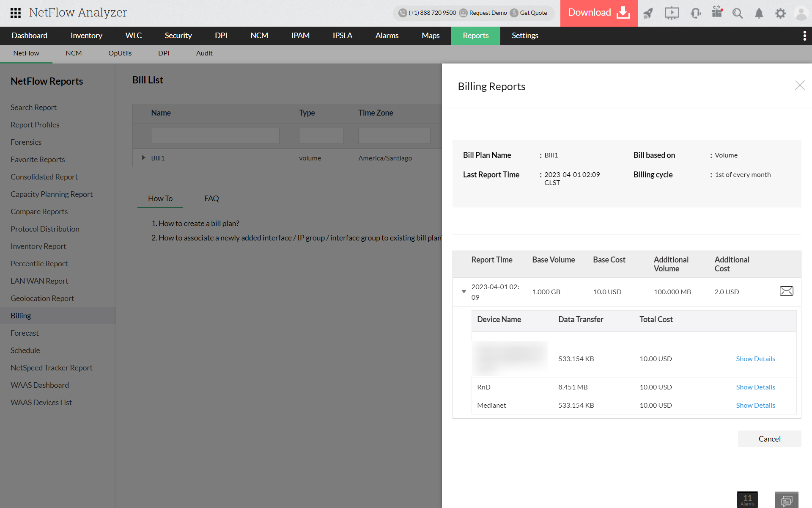Click the rocket getting-started icon
Image resolution: width=812 pixels, height=508 pixels.
tap(648, 13)
